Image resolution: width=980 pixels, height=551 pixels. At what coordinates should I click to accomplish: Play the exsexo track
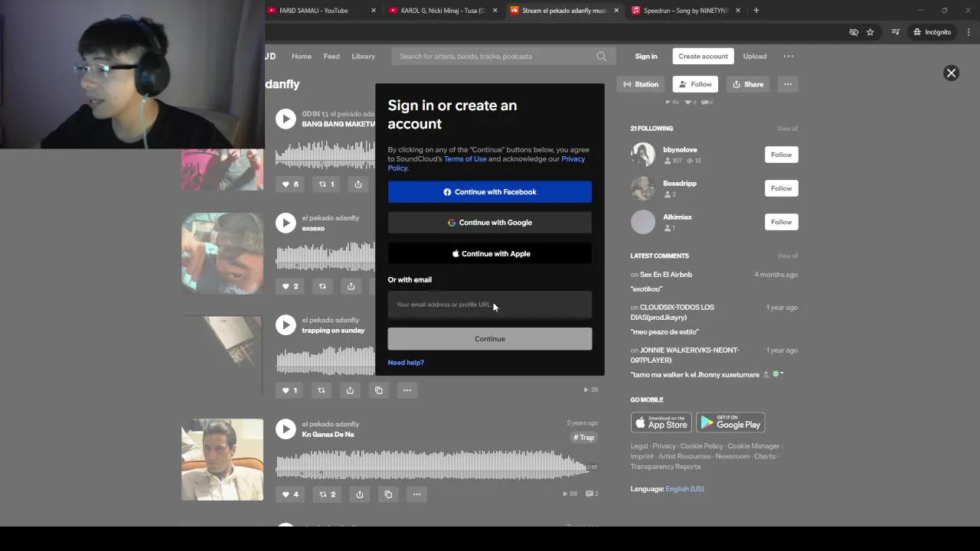pos(286,223)
